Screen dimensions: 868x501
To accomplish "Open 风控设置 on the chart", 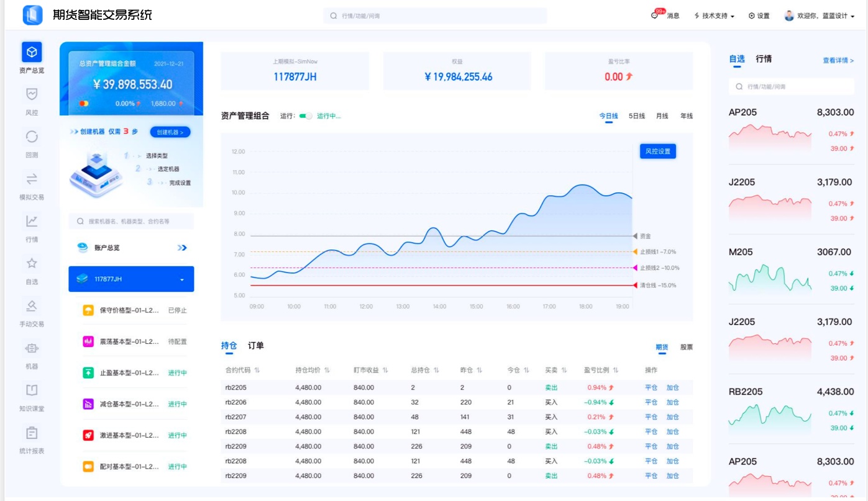I will [657, 150].
